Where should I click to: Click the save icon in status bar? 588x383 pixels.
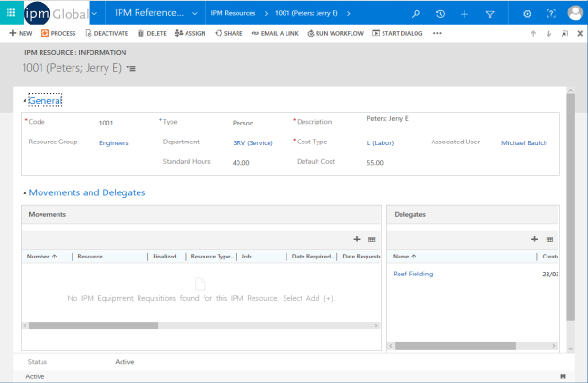[563, 376]
